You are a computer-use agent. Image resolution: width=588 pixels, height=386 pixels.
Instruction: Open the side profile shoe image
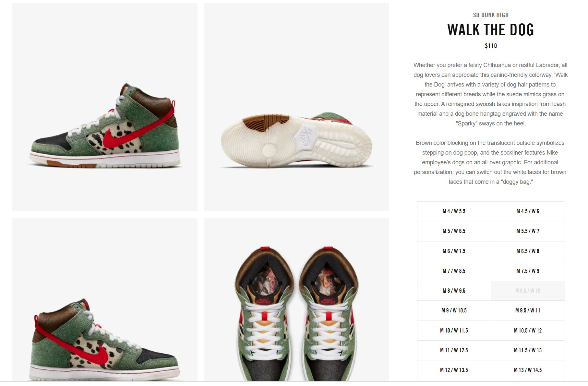105,107
